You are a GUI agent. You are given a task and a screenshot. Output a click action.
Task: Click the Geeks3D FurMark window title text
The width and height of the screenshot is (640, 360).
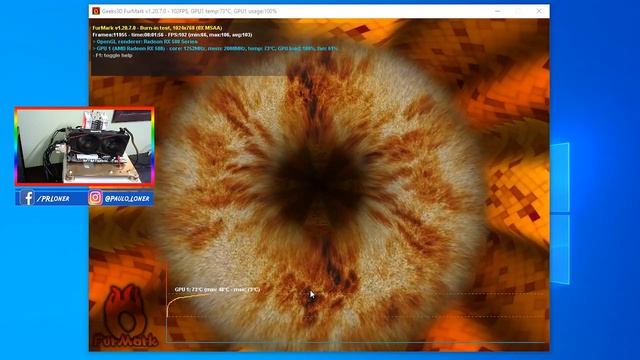pyautogui.click(x=189, y=11)
